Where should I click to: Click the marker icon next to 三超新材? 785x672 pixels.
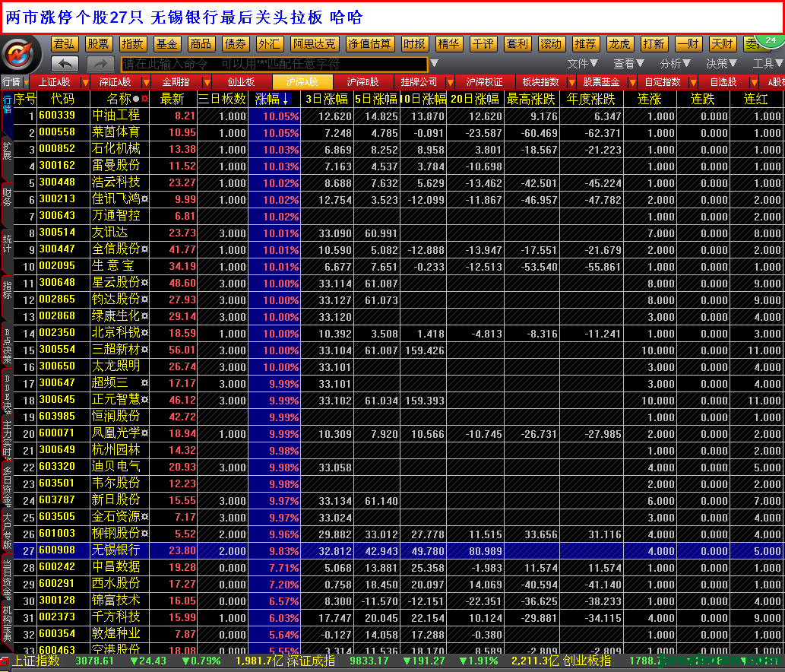point(144,349)
